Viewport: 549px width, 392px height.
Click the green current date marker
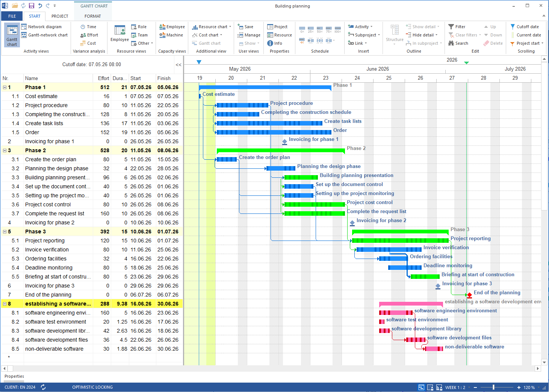(x=466, y=63)
